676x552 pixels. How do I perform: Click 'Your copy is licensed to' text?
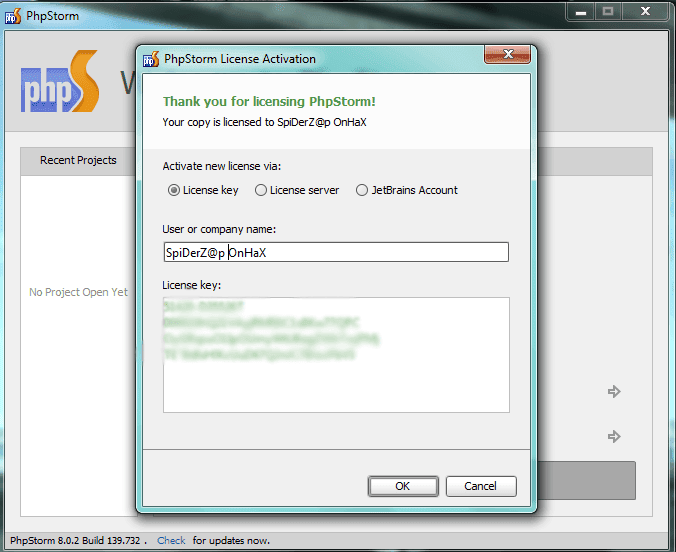click(x=219, y=122)
